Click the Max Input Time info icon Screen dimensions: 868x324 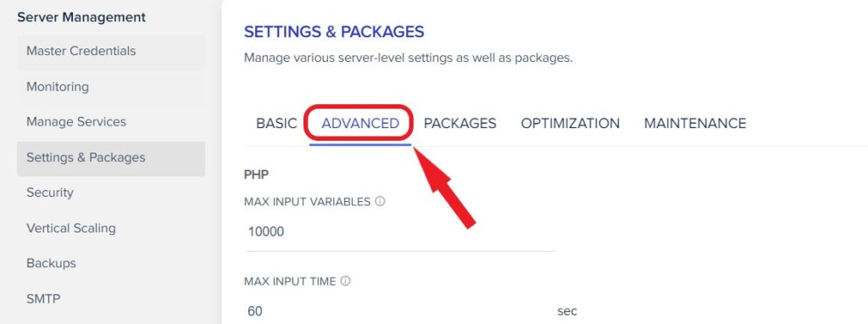pos(346,282)
